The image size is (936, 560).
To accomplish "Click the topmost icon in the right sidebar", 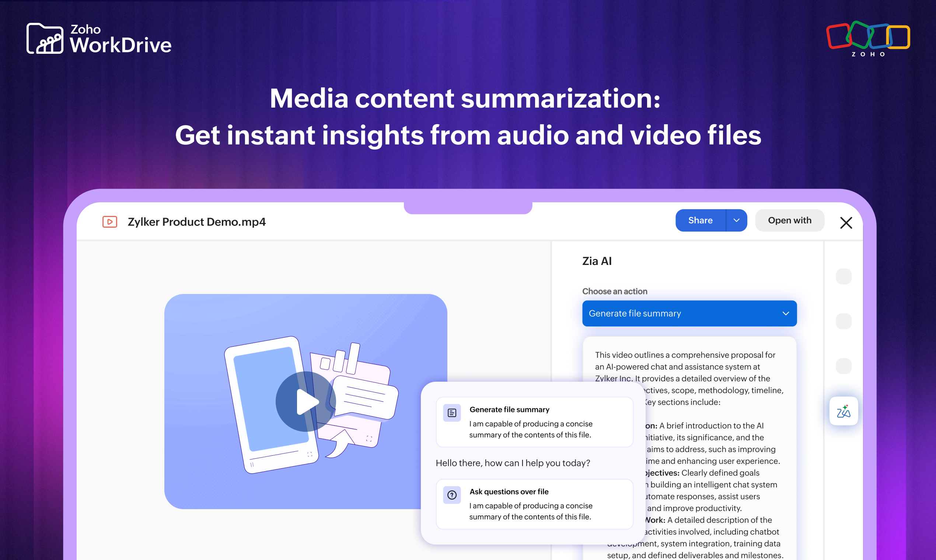I will (x=844, y=276).
